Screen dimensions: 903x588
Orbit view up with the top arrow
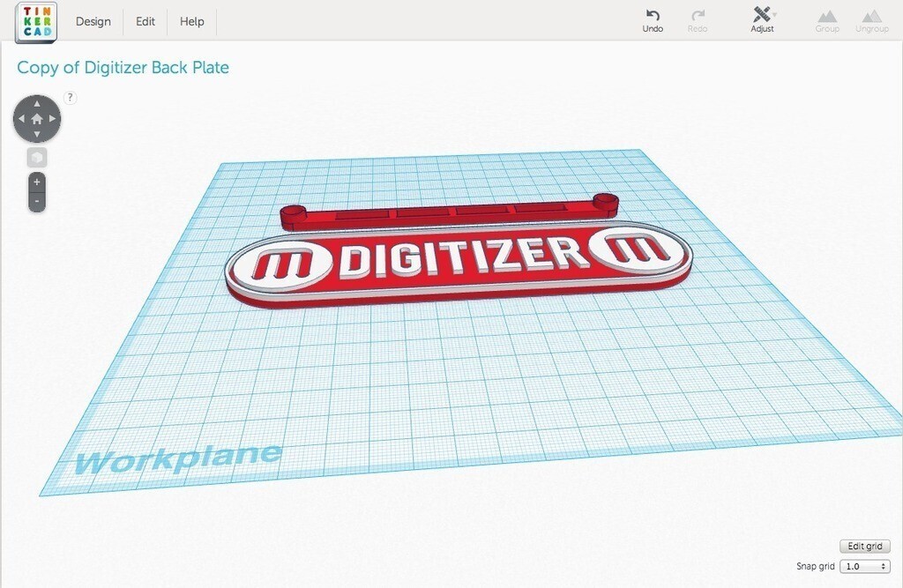[x=37, y=104]
